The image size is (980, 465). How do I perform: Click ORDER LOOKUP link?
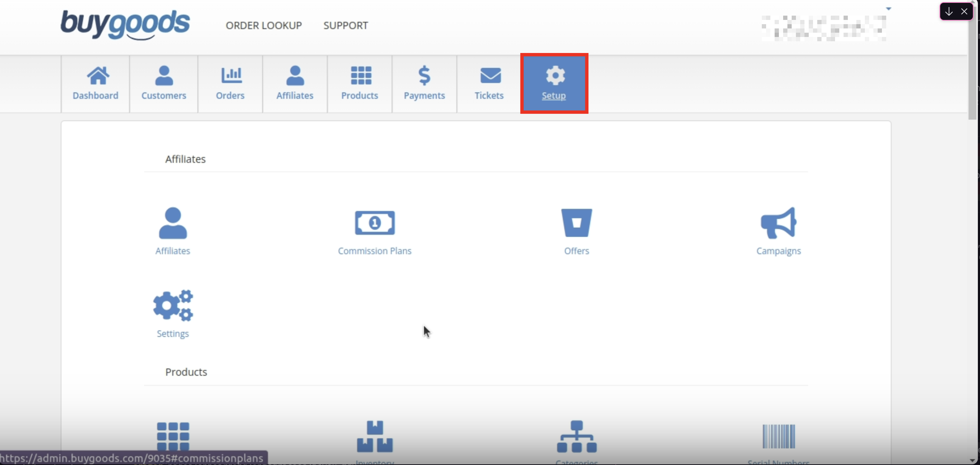point(264,26)
